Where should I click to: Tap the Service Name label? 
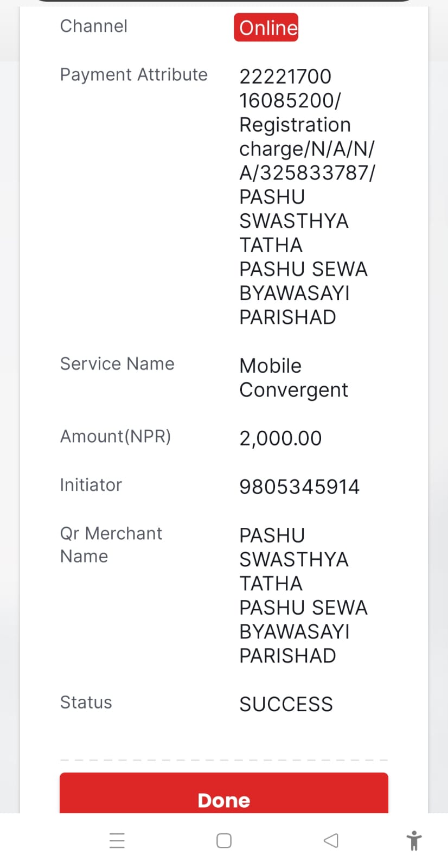(117, 363)
